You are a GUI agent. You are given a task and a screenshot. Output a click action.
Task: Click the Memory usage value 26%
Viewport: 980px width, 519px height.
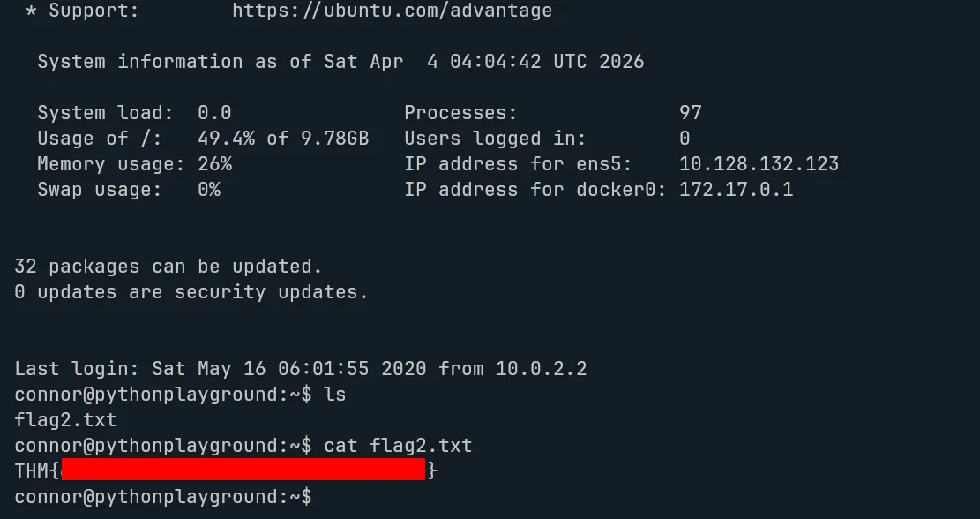[x=214, y=164]
